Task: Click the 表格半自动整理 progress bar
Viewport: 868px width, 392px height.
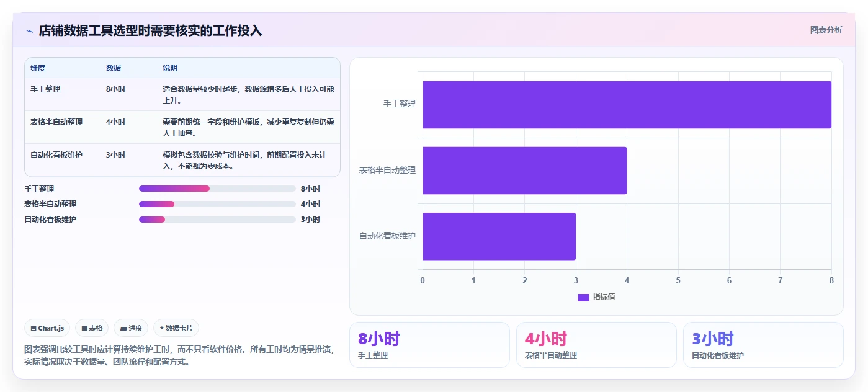Action: [x=217, y=204]
